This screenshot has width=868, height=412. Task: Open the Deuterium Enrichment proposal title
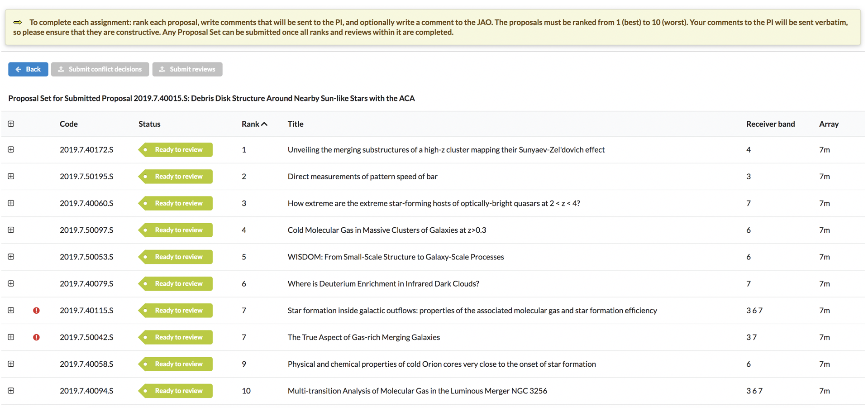(x=383, y=284)
